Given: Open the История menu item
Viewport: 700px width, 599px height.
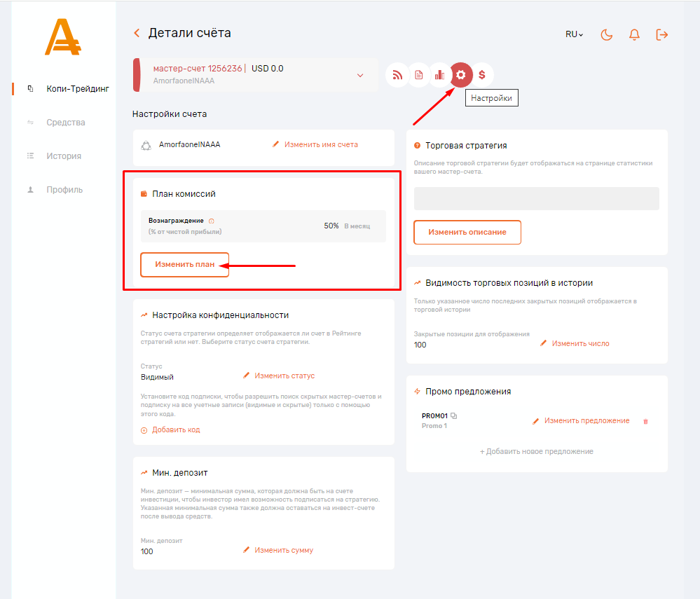Looking at the screenshot, I should (x=64, y=156).
